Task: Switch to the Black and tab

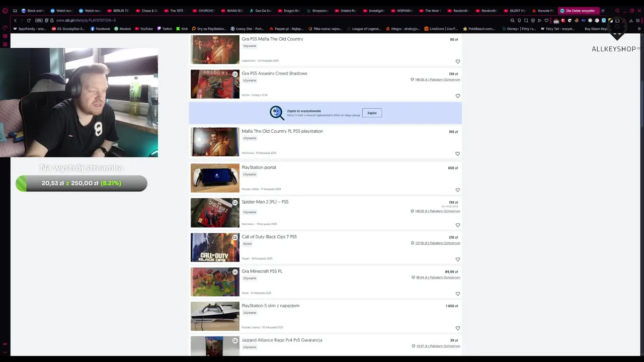Action: click(33, 11)
